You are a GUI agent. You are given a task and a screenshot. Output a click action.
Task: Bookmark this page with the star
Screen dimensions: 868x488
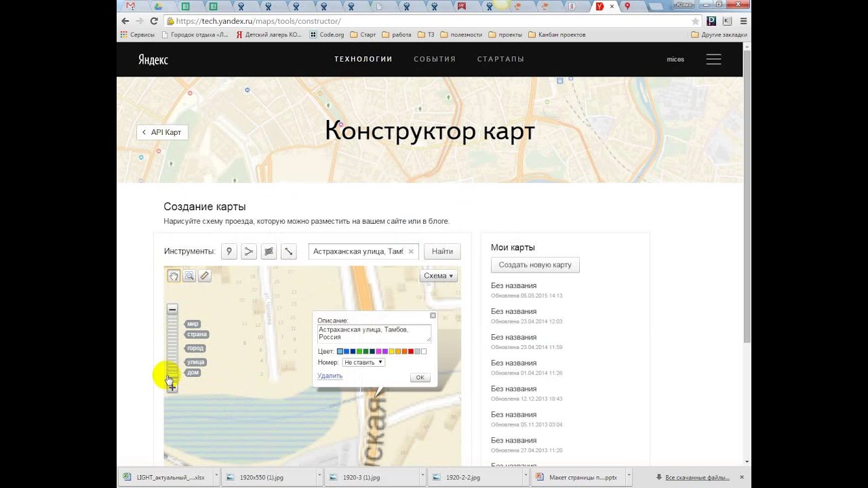[695, 21]
